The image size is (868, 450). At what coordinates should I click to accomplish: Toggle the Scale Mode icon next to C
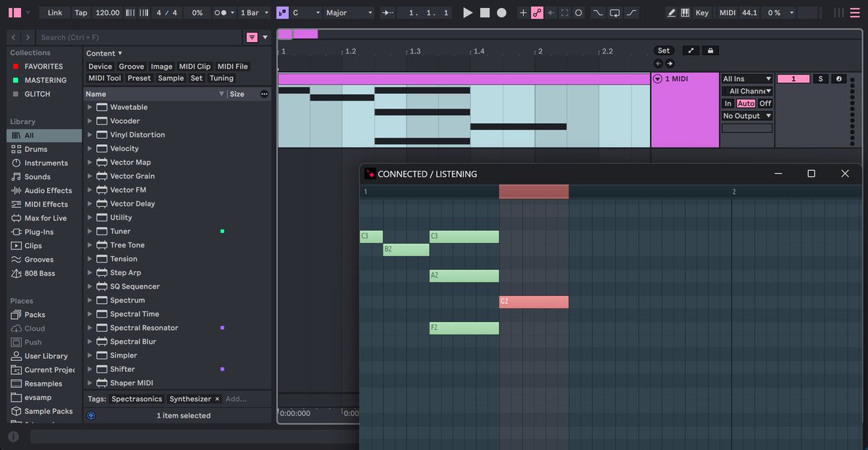click(283, 13)
